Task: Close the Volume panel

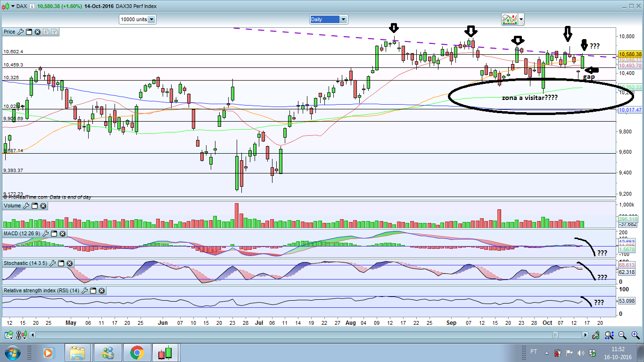Action: (x=43, y=206)
